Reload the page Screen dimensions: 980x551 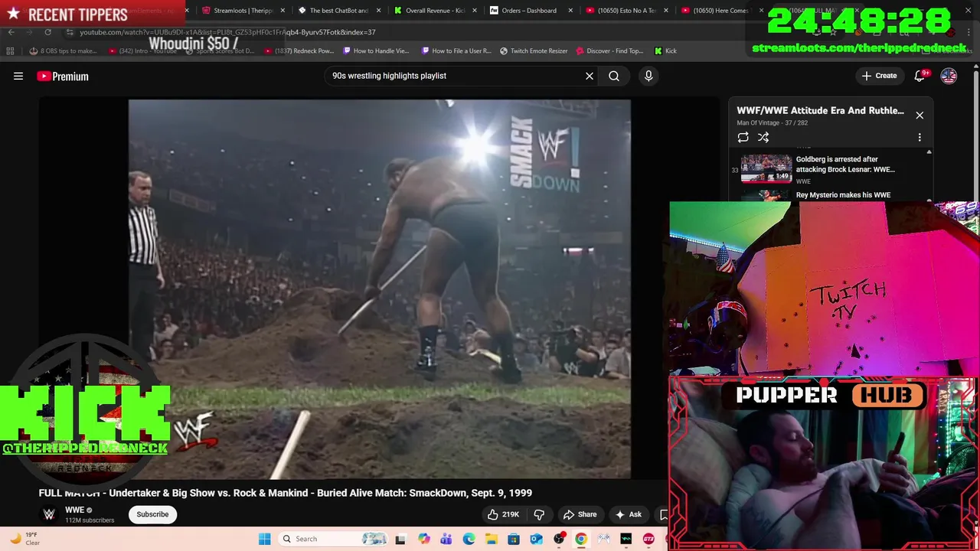(47, 32)
